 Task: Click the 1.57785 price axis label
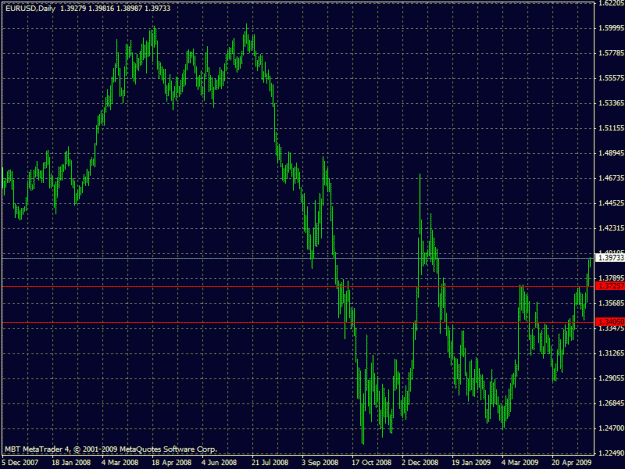pyautogui.click(x=611, y=53)
